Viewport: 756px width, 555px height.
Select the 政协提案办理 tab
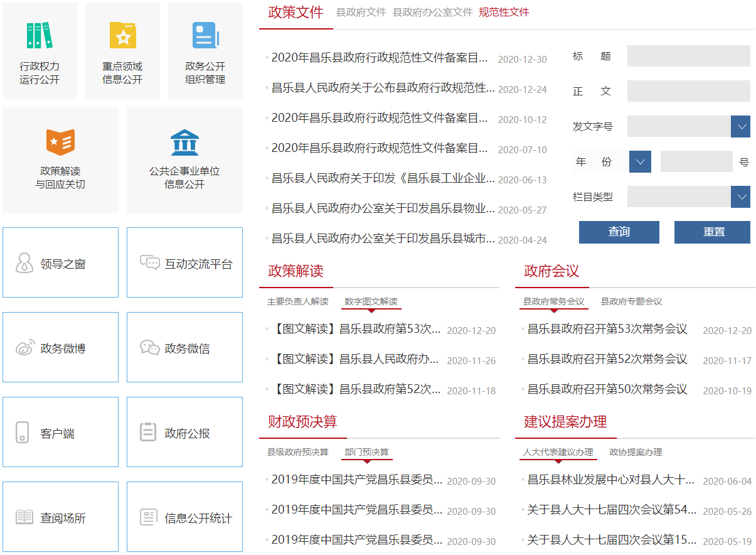tap(636, 452)
